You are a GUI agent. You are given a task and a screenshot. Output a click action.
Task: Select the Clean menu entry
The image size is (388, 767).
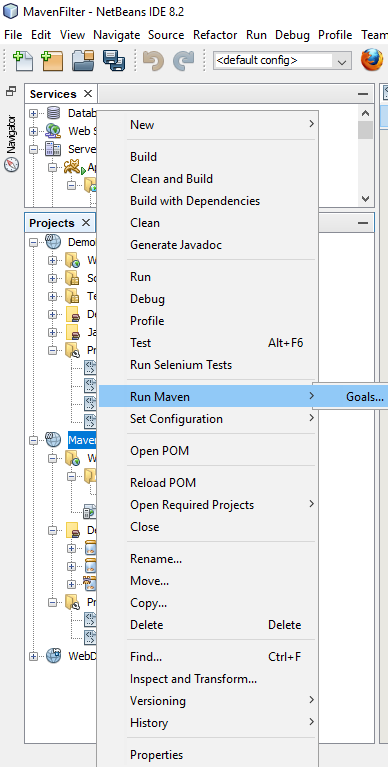[208, 223]
